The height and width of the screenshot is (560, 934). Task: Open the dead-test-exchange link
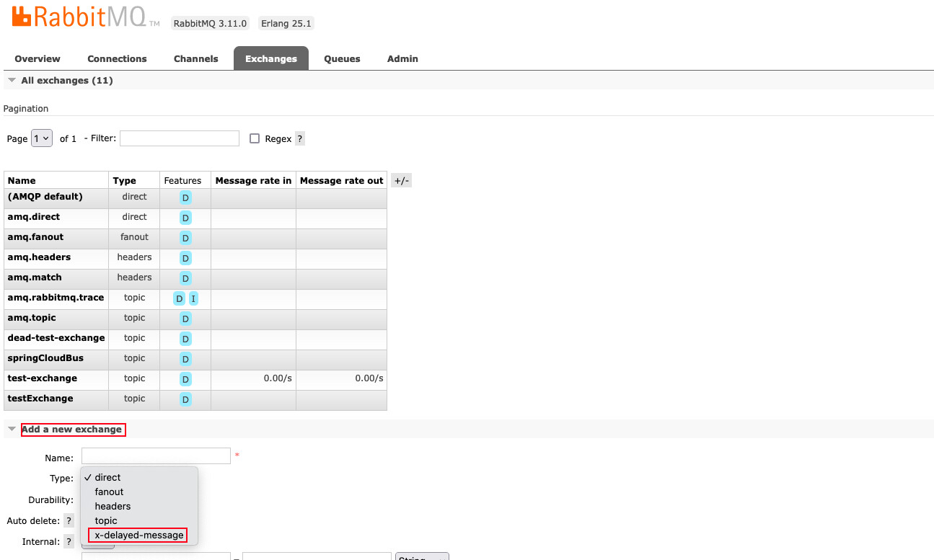56,338
